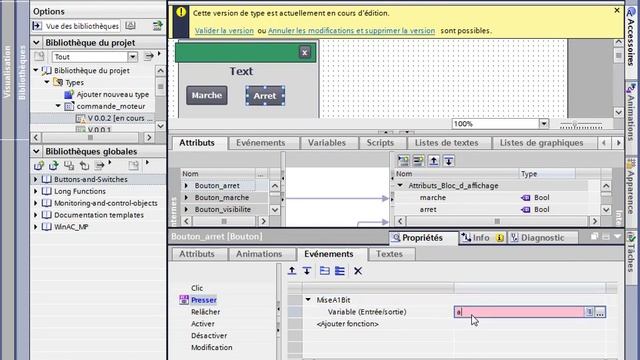
Task: Collapse the Bibliothèque du projet tree node
Action: [x=36, y=71]
